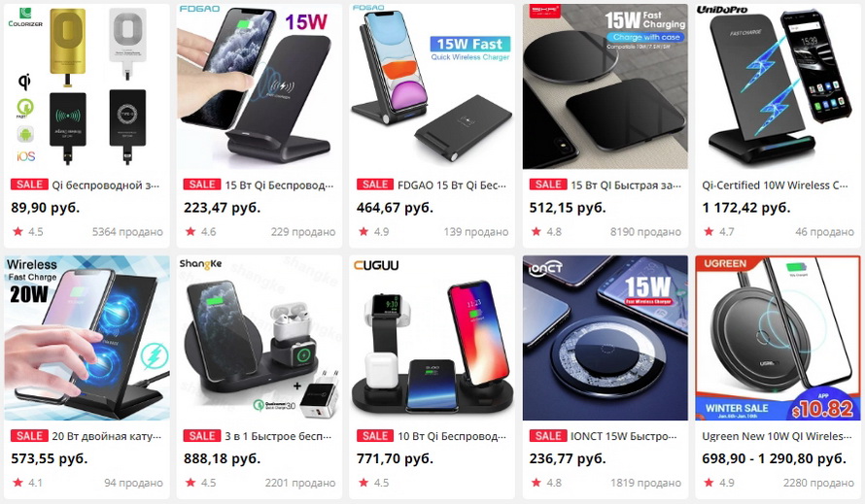This screenshot has height=504, width=865.
Task: Click the price 512,15 руб.
Action: [568, 208]
